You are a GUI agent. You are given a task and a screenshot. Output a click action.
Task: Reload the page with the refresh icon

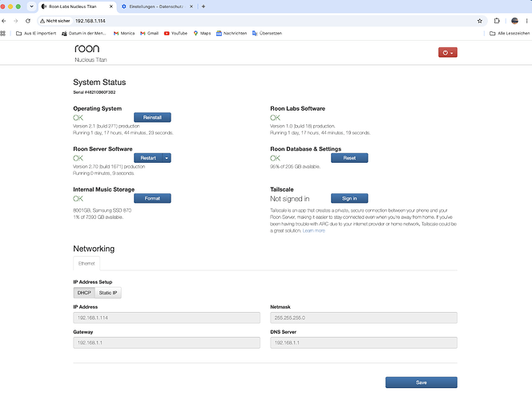[x=28, y=21]
